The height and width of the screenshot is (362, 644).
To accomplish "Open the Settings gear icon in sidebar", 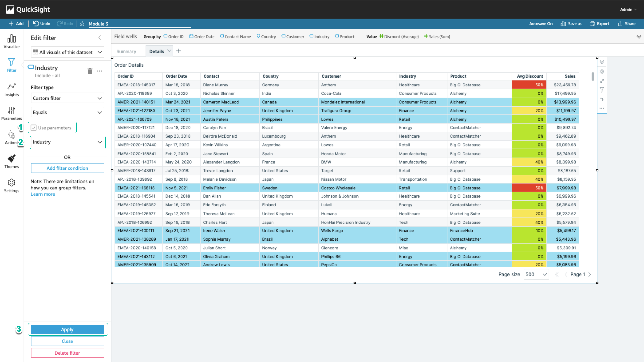I will [11, 183].
